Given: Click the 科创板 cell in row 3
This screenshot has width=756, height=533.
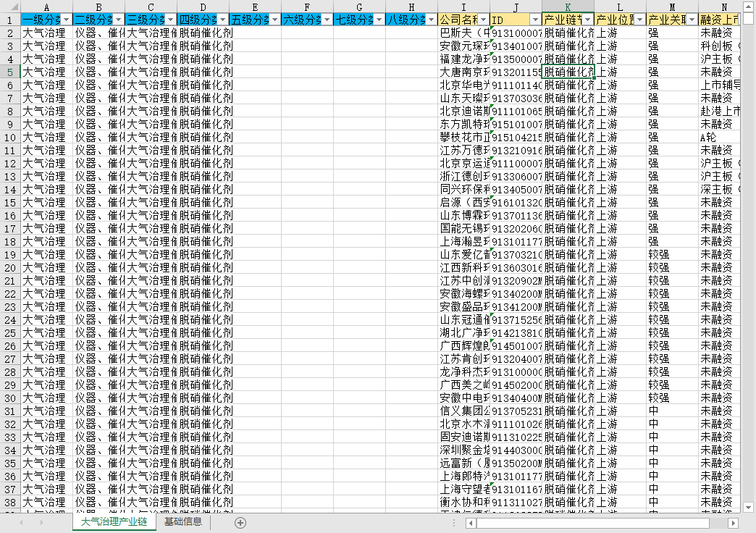Looking at the screenshot, I should pyautogui.click(x=719, y=46).
